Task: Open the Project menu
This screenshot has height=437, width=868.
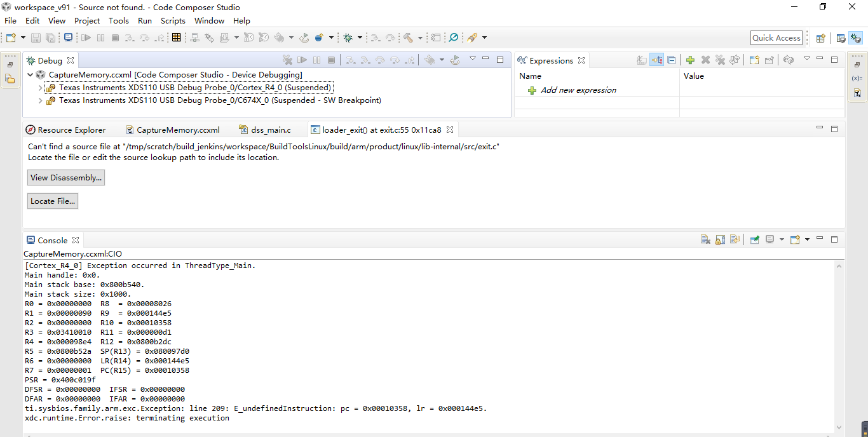Action: pyautogui.click(x=87, y=20)
